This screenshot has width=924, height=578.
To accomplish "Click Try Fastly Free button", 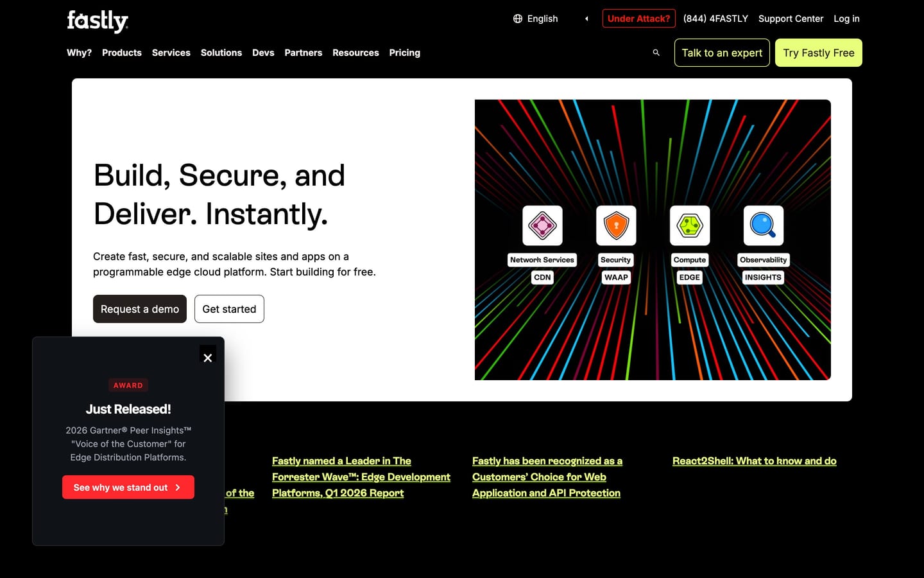I will coord(819,53).
